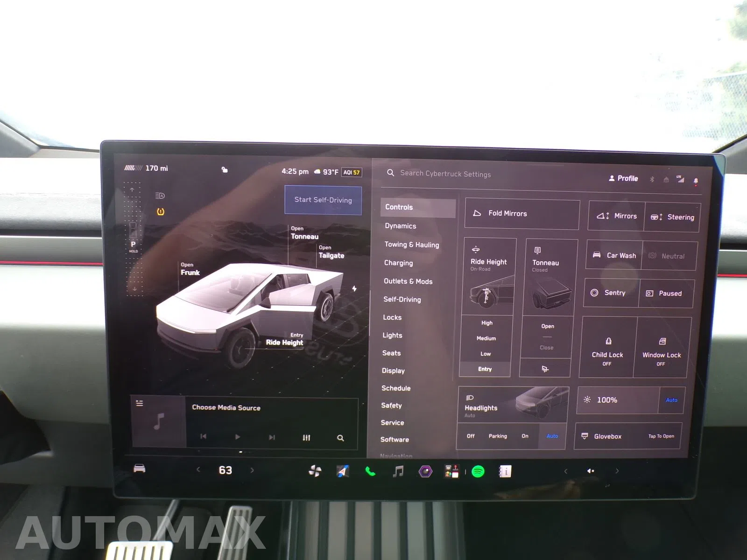The height and width of the screenshot is (560, 747).
Task: Open the media queue list icon
Action: (x=139, y=403)
